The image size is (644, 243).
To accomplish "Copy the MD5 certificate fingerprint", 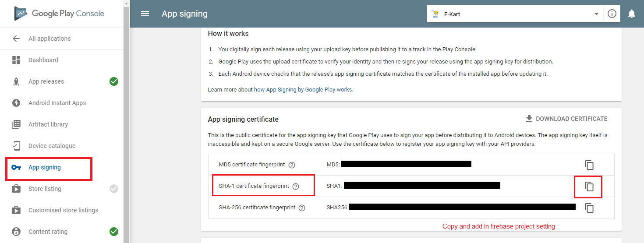I will click(589, 165).
